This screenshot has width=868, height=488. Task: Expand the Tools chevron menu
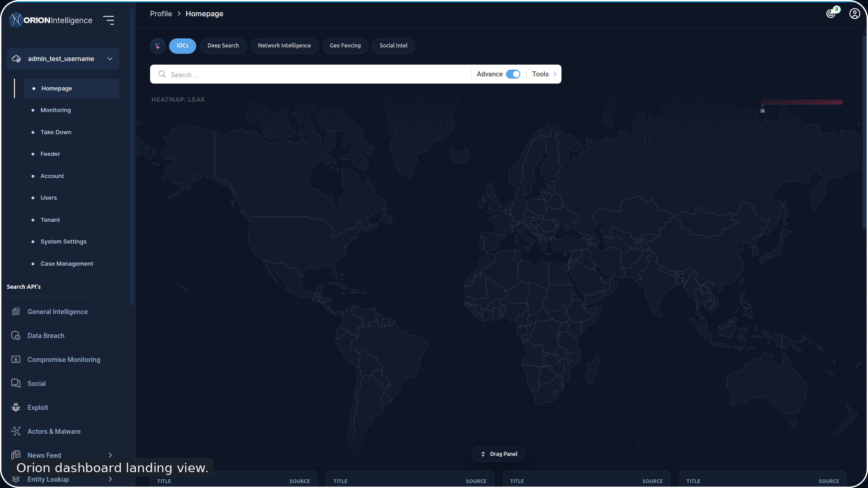(555, 74)
